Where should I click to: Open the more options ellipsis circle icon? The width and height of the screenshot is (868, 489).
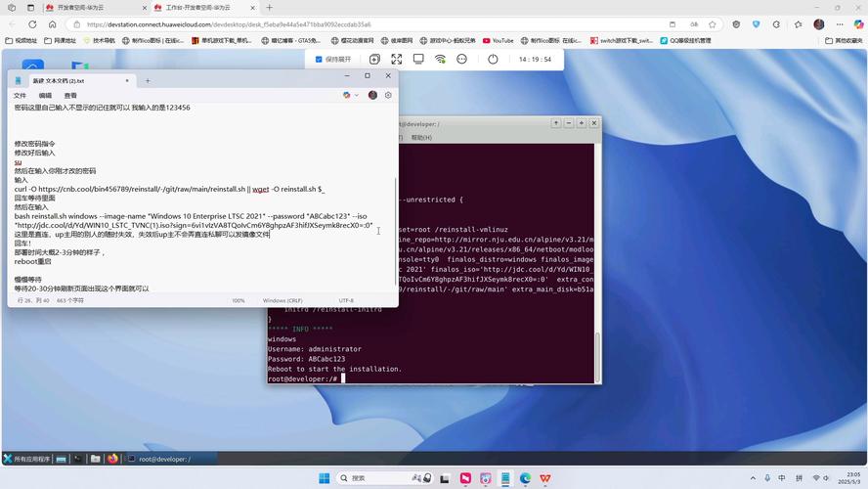click(462, 59)
